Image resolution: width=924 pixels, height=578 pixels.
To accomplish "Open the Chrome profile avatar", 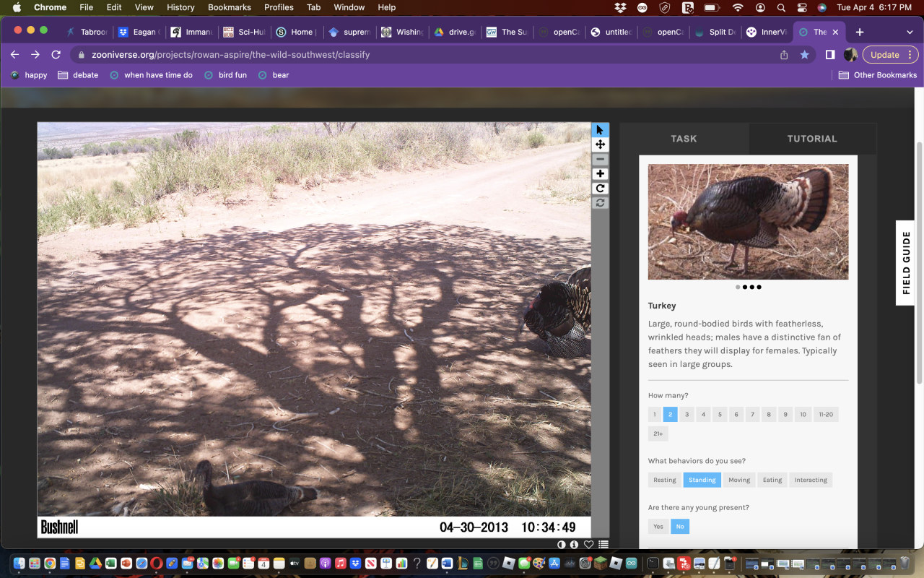I will (x=850, y=55).
